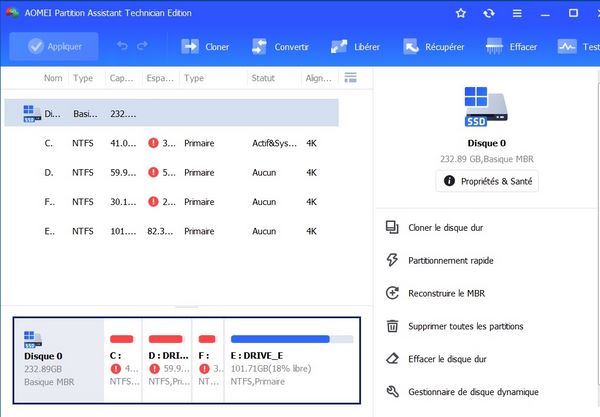Select the C. NTFS partition row
Screen dimensions: 600x417
[171, 143]
